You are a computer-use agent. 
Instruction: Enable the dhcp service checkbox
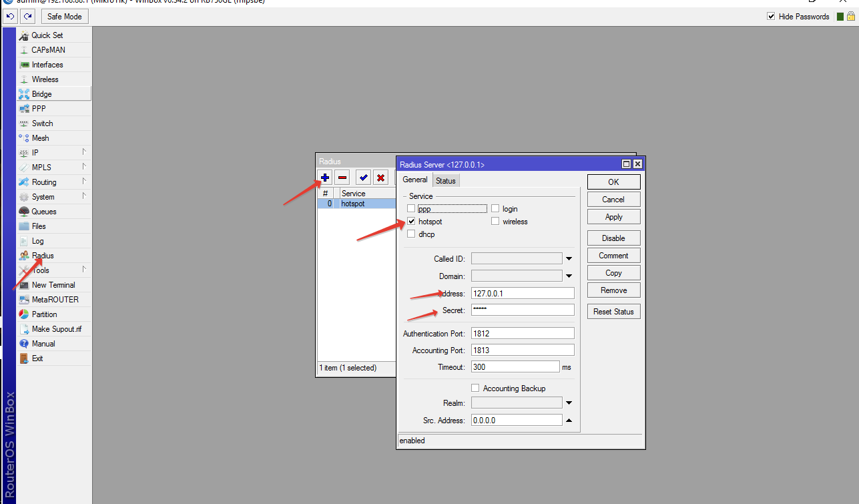[411, 234]
